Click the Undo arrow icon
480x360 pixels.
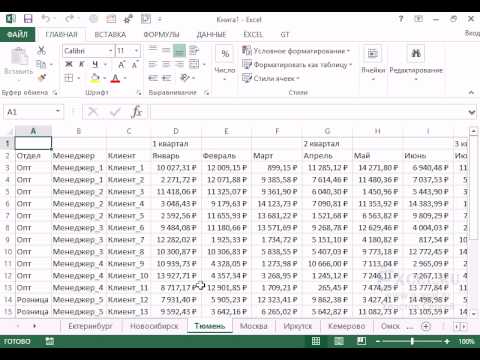(46, 19)
